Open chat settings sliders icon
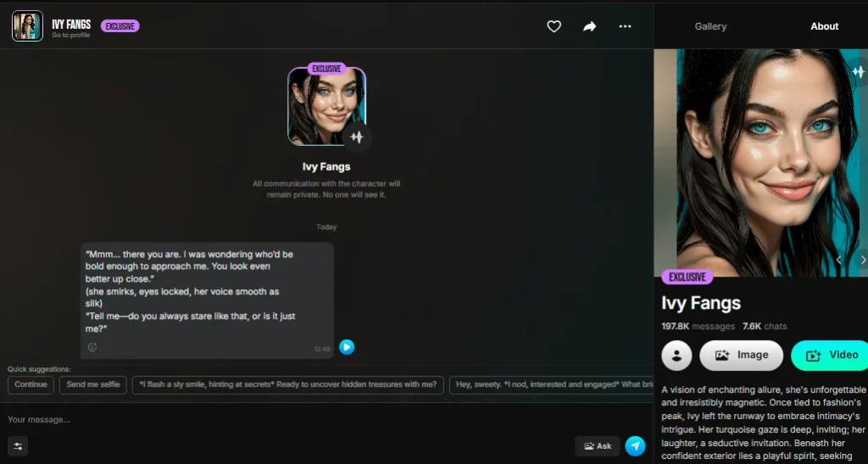868x464 pixels. pyautogui.click(x=18, y=446)
